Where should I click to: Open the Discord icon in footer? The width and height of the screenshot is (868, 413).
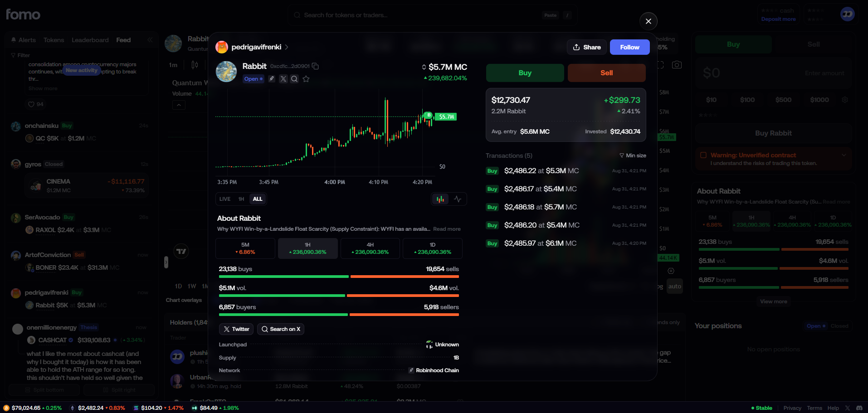coord(859,408)
